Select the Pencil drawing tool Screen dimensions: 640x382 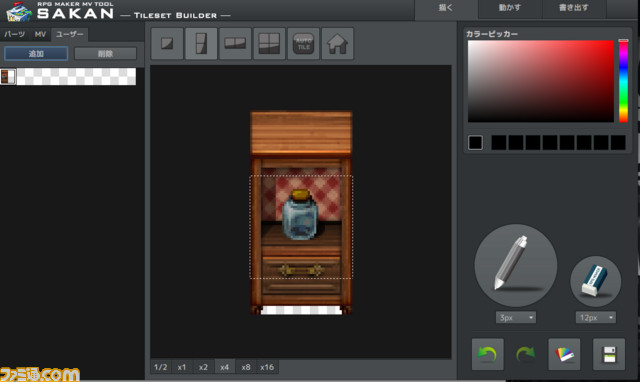click(x=516, y=265)
